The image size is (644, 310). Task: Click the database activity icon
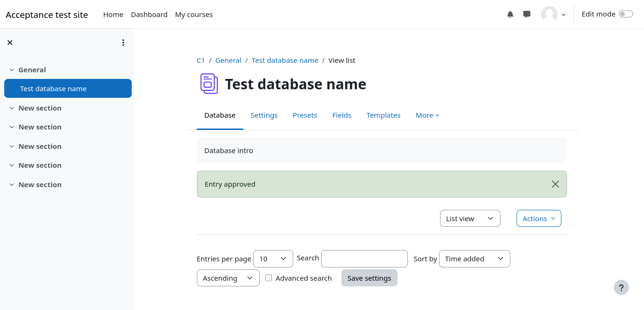(x=209, y=84)
